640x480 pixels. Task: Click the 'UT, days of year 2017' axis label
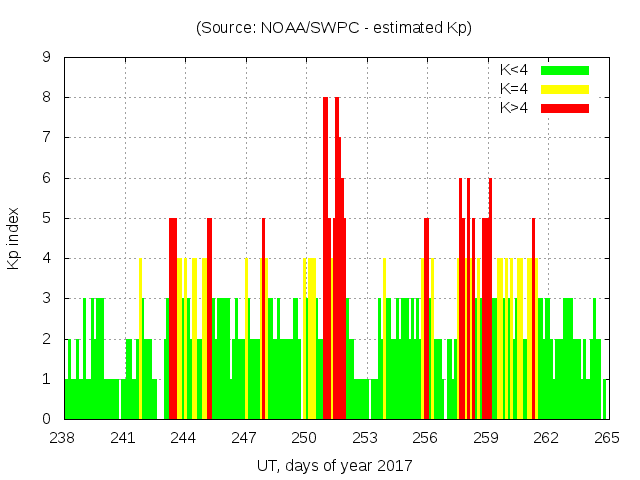(334, 465)
